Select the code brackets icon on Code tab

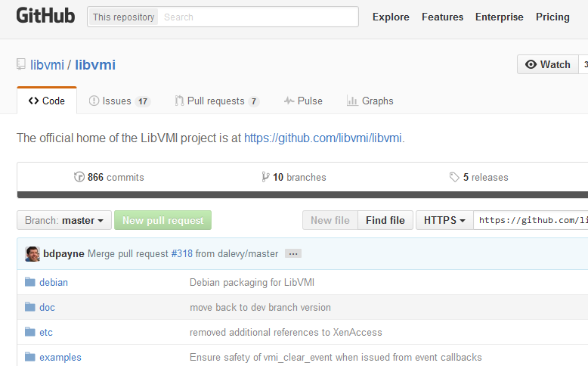pos(33,101)
